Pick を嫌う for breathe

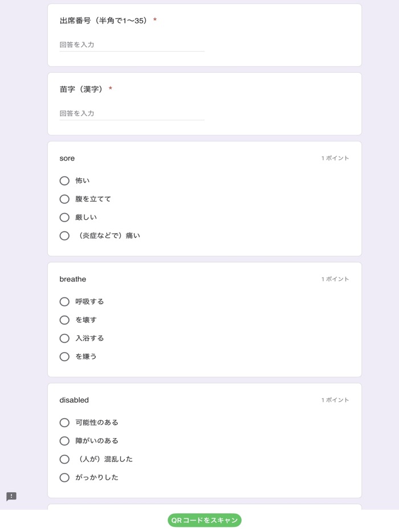[64, 356]
